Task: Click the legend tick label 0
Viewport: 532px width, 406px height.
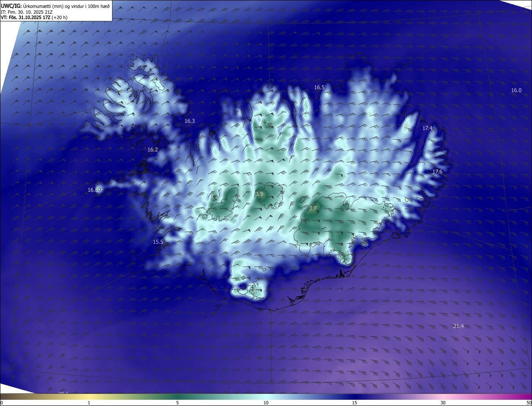Action: [x=1, y=403]
